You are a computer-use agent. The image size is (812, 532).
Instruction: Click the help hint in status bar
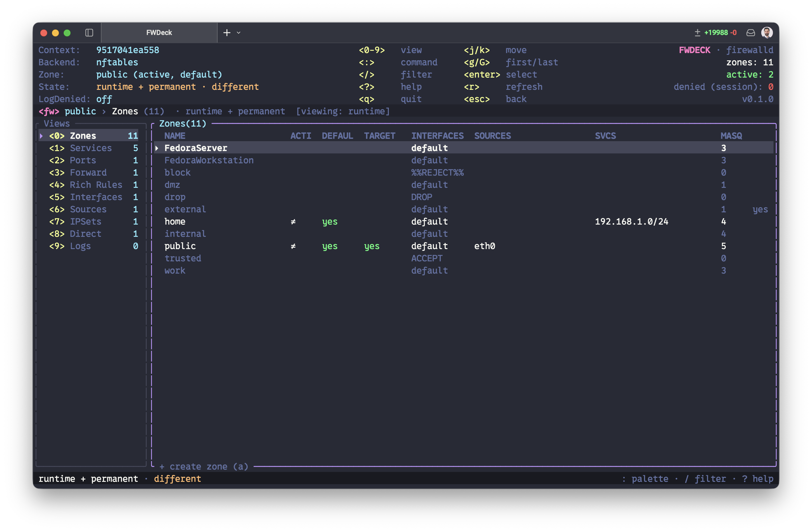(x=758, y=479)
